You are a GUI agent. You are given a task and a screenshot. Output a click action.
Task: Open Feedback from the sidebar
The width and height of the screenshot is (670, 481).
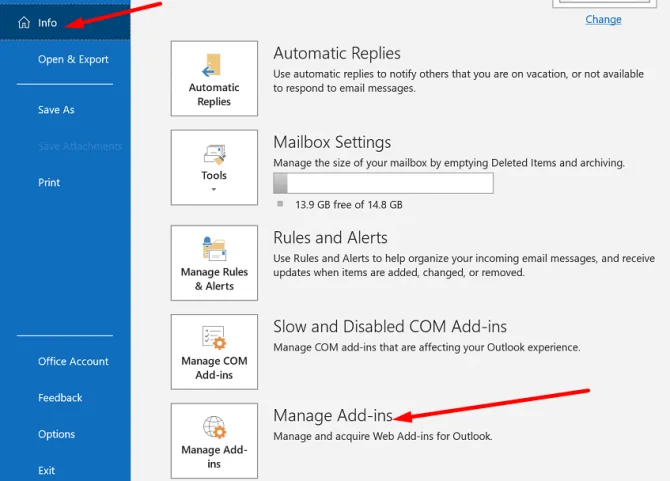(x=60, y=398)
